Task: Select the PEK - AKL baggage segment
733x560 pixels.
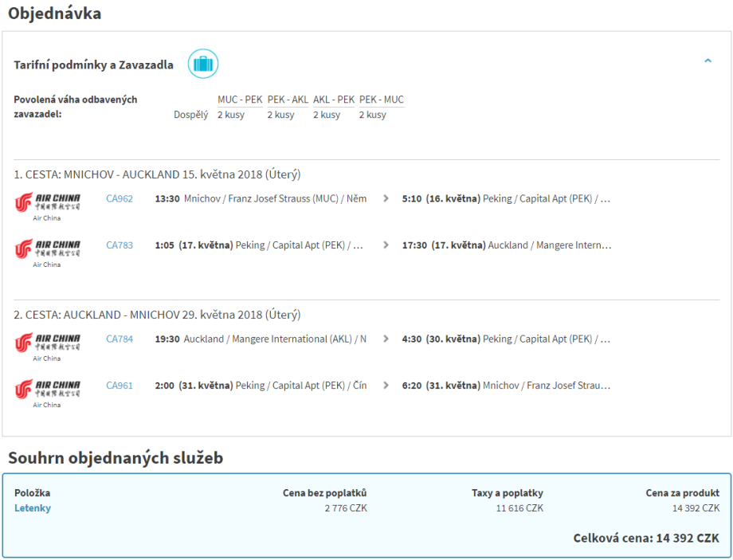Action: (x=288, y=100)
